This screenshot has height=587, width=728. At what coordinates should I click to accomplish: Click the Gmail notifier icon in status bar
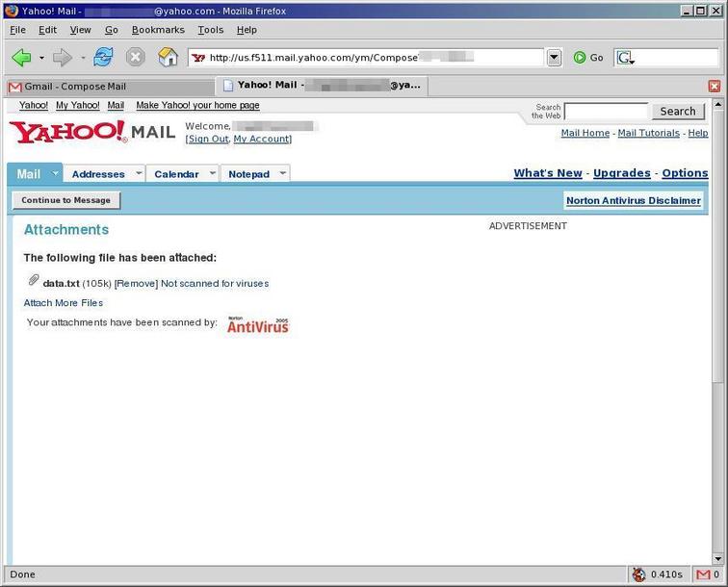coord(703,574)
